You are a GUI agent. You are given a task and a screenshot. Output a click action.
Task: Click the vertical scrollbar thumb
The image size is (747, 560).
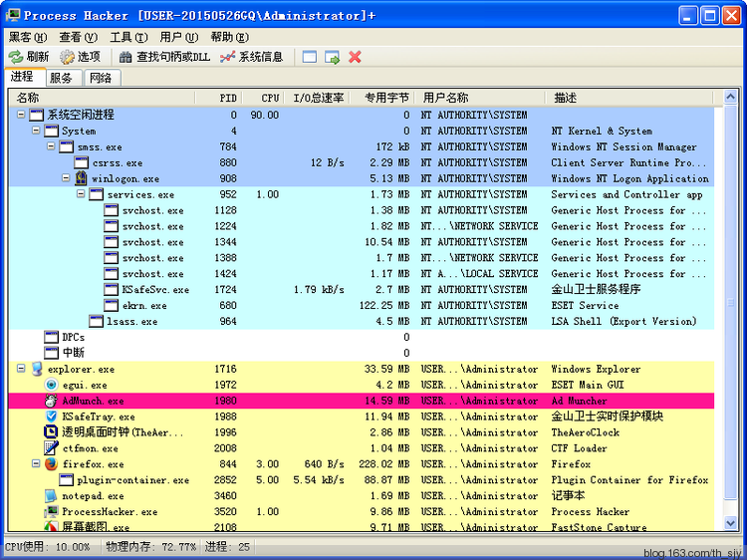(x=730, y=302)
